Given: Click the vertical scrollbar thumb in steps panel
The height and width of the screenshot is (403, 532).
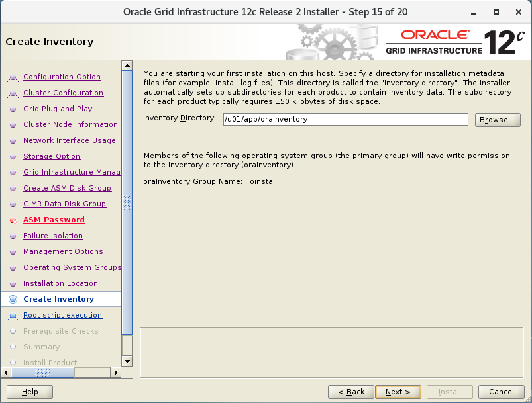Looking at the screenshot, I should coord(127,202).
